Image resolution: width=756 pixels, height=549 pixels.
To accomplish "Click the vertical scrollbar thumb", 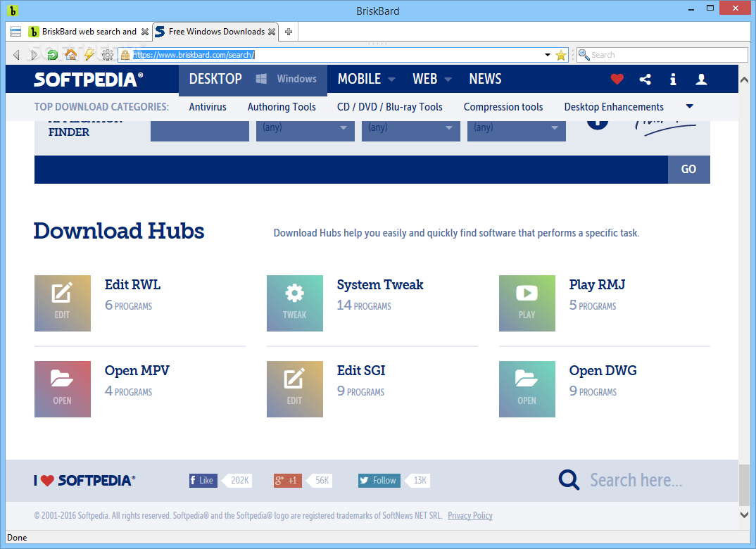I will point(744,486).
